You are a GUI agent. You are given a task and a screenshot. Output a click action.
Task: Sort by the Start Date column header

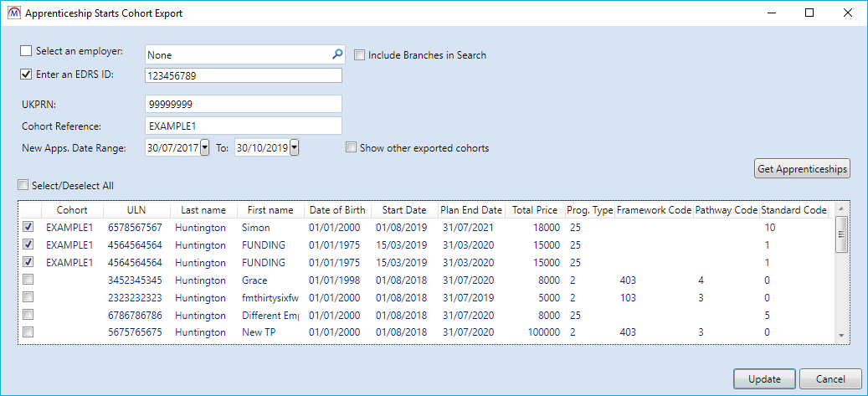(404, 210)
